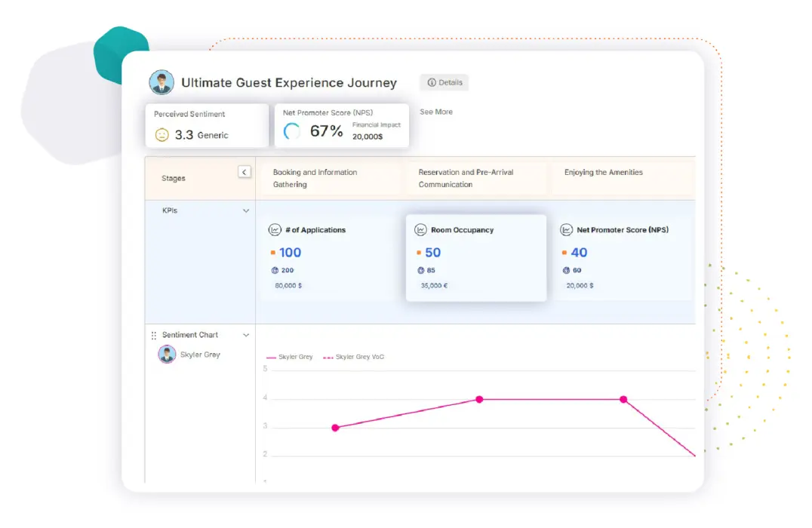This screenshot has width=812, height=528.
Task: Click the chart icon beside Net Promoter Score (NPS)
Action: [565, 229]
